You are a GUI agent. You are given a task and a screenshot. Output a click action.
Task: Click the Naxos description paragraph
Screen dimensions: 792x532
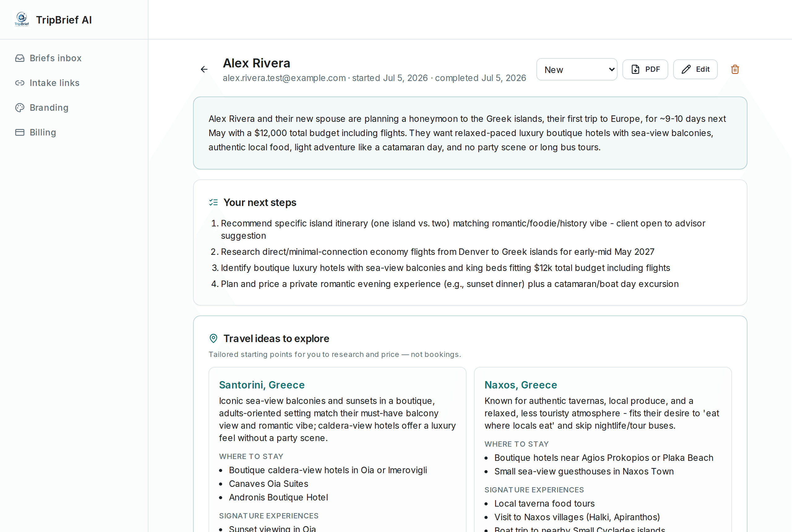(x=602, y=413)
